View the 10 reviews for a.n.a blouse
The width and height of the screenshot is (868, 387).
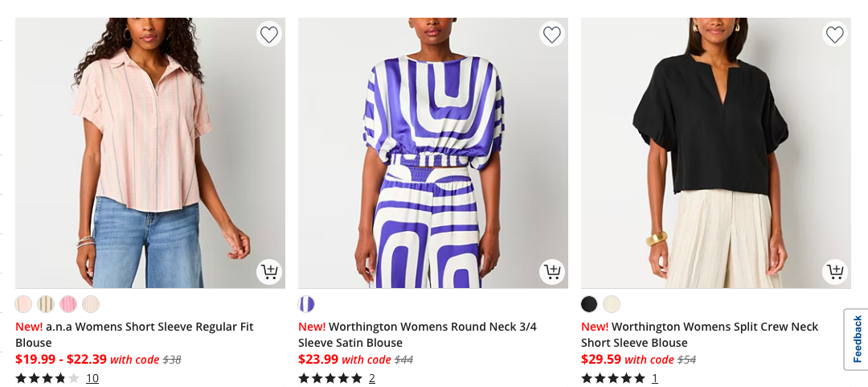click(92, 378)
